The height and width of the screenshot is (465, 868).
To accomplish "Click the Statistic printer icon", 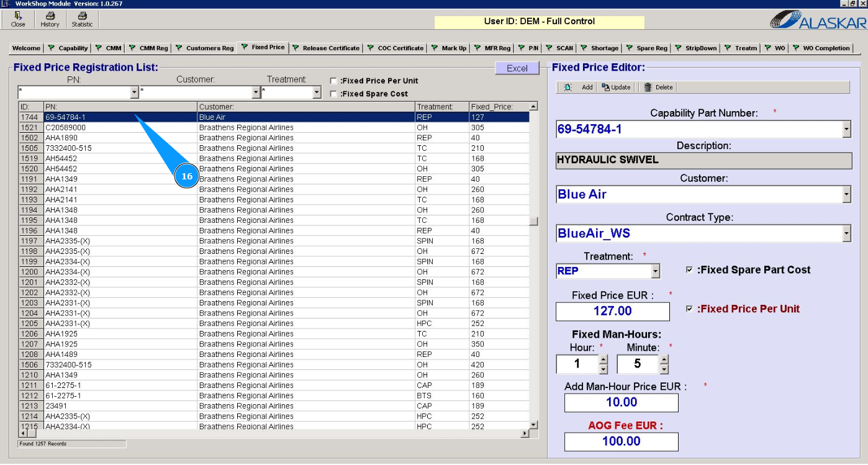I will click(x=82, y=16).
